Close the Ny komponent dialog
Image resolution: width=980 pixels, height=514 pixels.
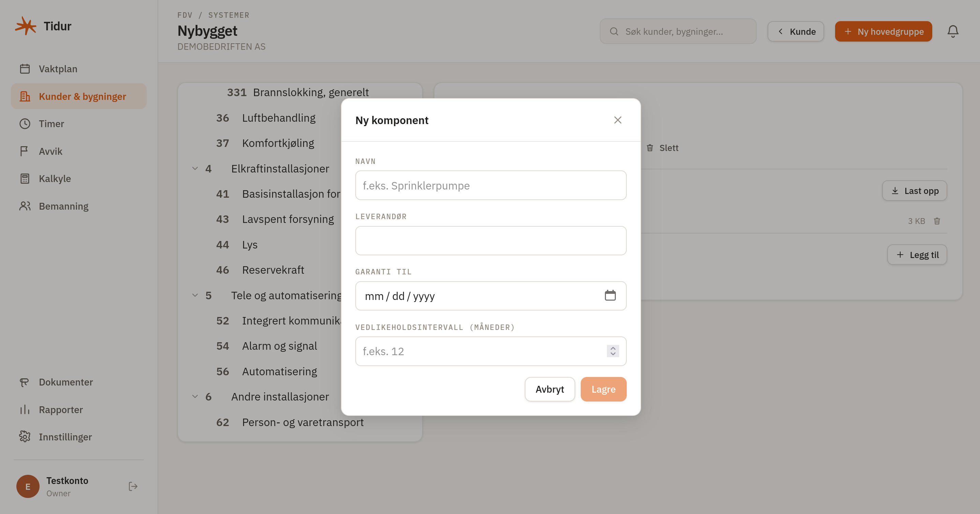click(x=618, y=120)
